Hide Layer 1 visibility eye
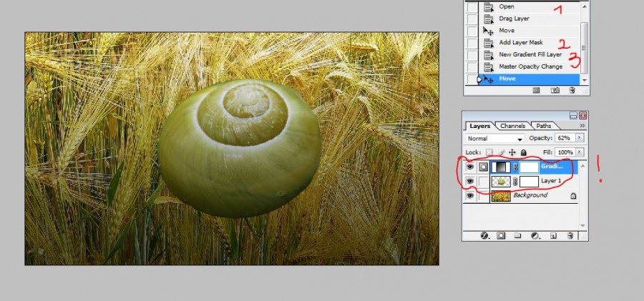The height and width of the screenshot is (301, 644). pyautogui.click(x=470, y=181)
